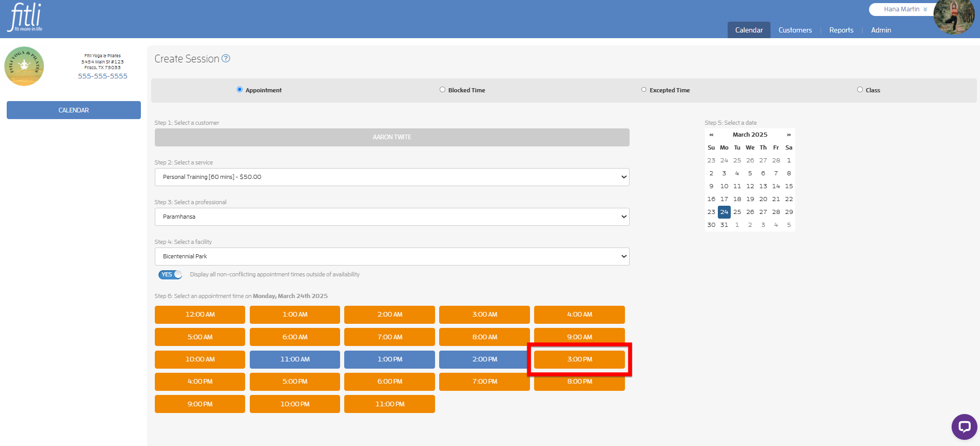Open the live chat bubble icon
Screen dimensions: 980x446
tap(964, 426)
